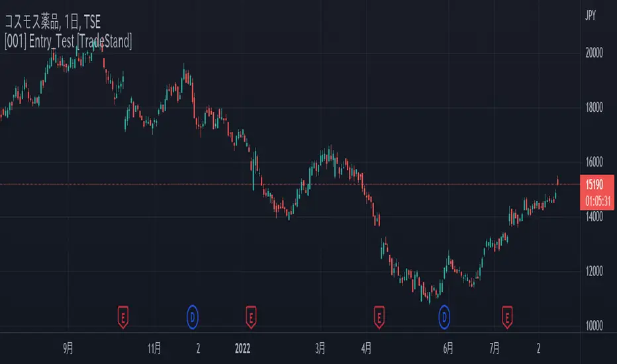This screenshot has width=617, height=364.
Task: Click the 20000 price axis label
Action: coord(594,53)
